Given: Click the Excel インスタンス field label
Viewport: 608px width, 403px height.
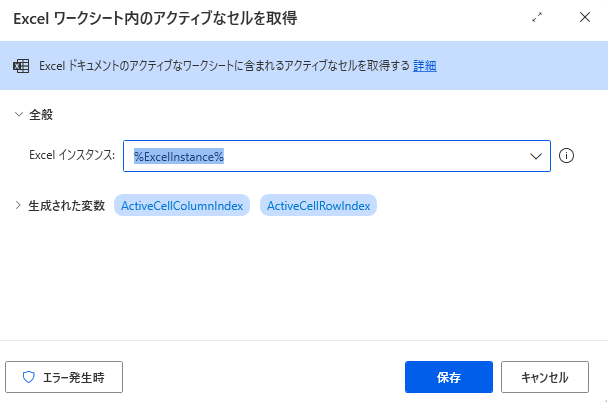Looking at the screenshot, I should pyautogui.click(x=72, y=156).
